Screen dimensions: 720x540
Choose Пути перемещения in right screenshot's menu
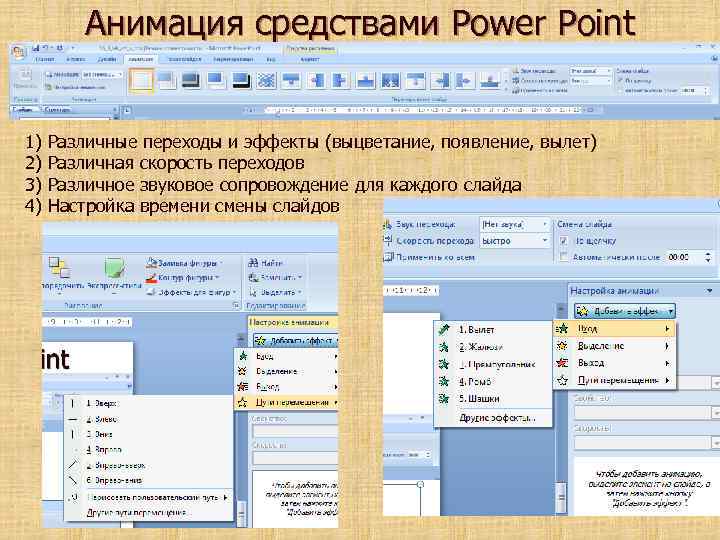click(x=615, y=380)
